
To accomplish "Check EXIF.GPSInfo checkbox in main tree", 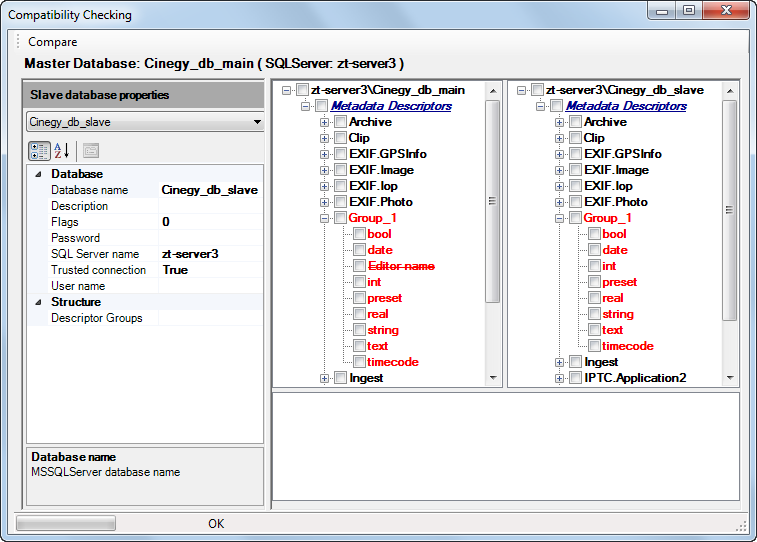I will pos(340,154).
